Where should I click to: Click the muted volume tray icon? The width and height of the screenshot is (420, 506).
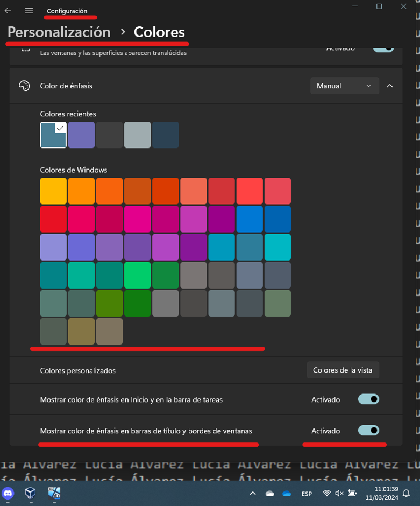pyautogui.click(x=339, y=493)
